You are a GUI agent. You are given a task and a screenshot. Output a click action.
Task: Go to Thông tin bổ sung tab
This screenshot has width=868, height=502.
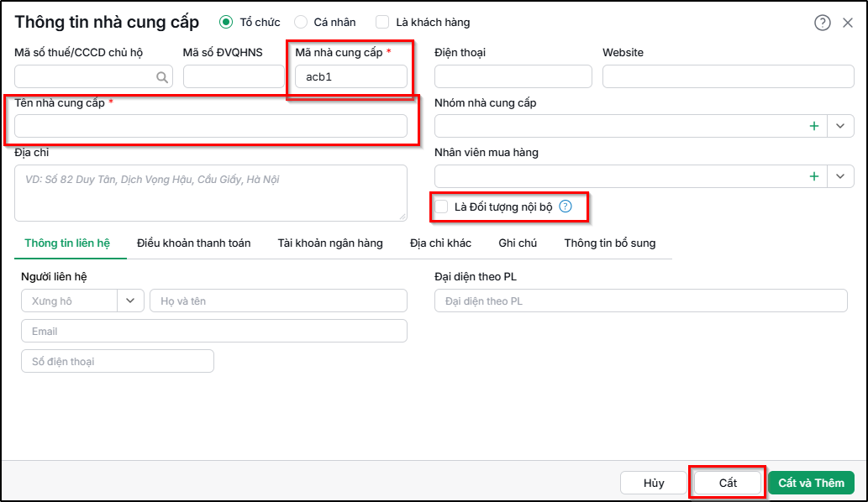[x=609, y=243]
